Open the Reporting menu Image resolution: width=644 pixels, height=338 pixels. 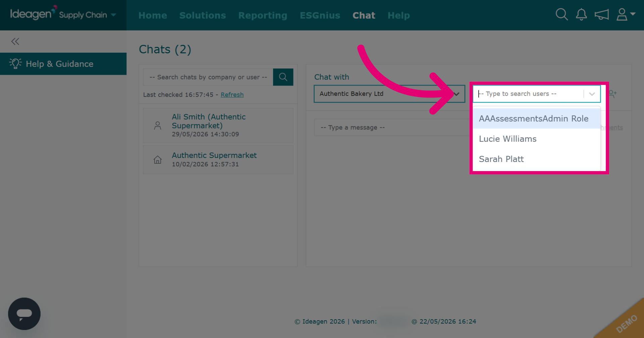tap(263, 15)
